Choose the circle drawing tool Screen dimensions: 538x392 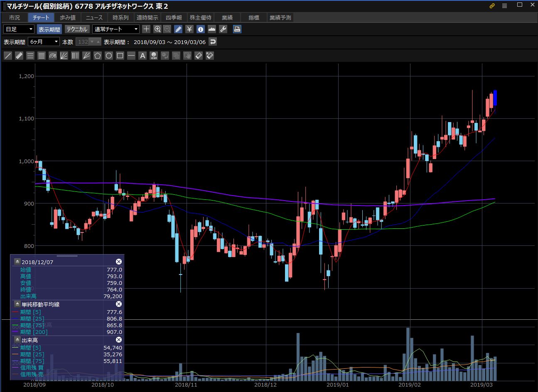[x=109, y=56]
